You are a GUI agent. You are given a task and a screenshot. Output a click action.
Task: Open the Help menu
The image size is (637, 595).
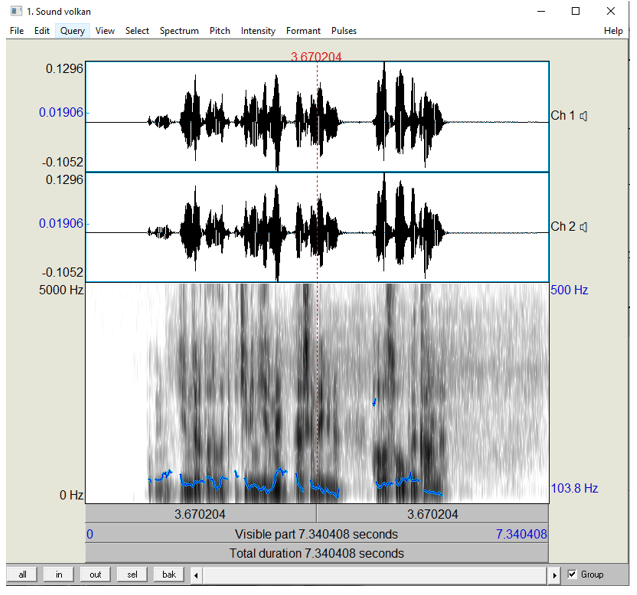(613, 31)
